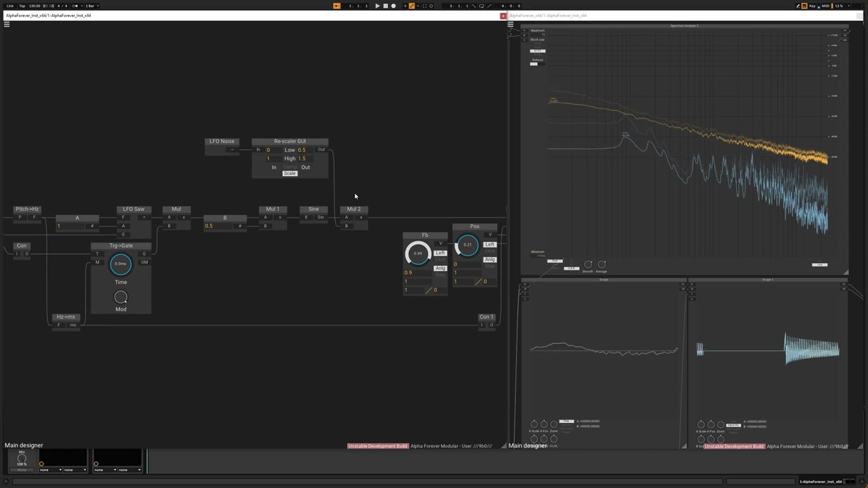Select the AlphaForever_Inst_x64 left window title tab
Viewport: 868px width, 488px height.
tap(47, 15)
